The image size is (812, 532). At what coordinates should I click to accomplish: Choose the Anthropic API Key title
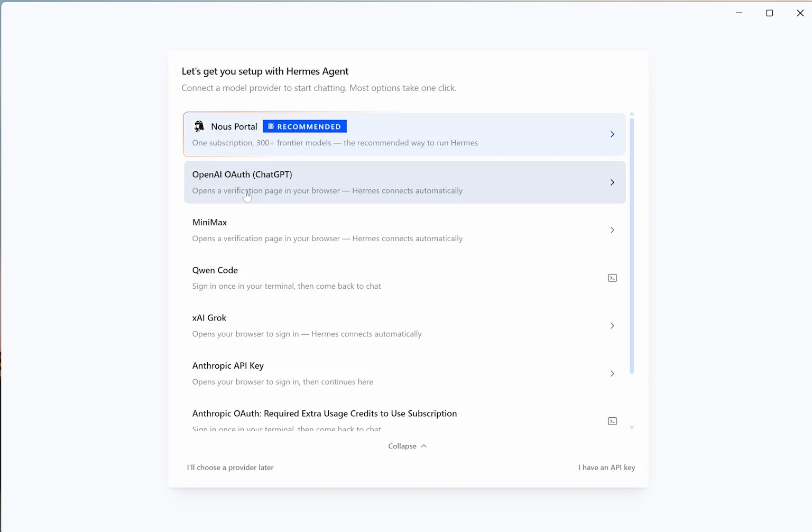click(x=228, y=365)
